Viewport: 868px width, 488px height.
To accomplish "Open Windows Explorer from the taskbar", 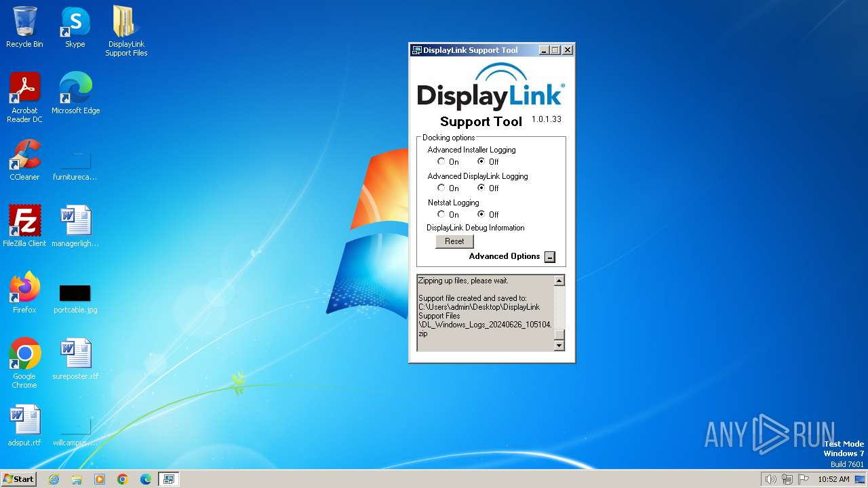I will [77, 479].
